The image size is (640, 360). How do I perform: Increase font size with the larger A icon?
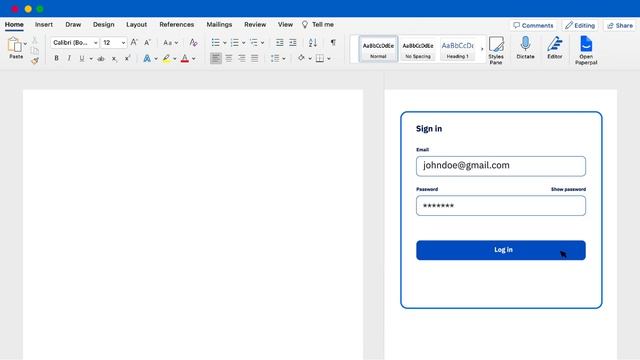[x=134, y=42]
